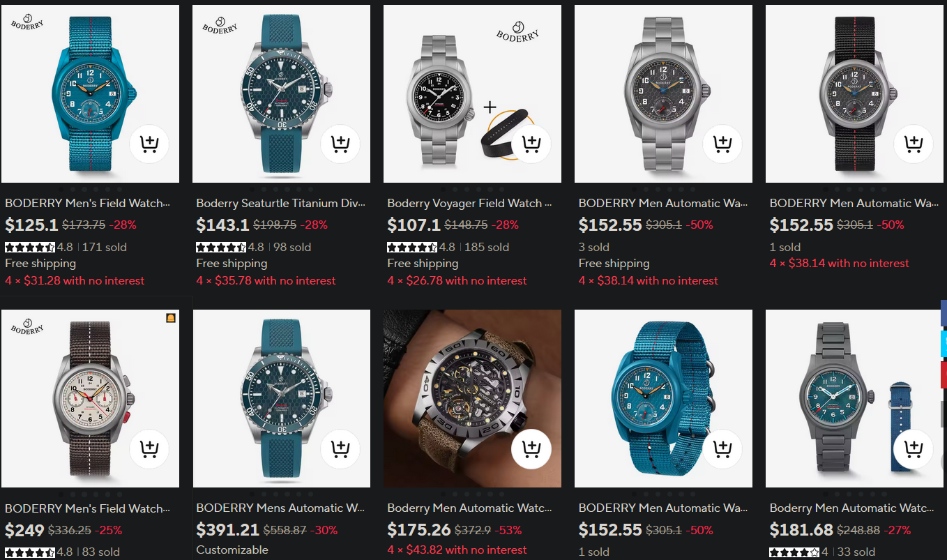Add the $249 chronograph watch to cart

(149, 449)
